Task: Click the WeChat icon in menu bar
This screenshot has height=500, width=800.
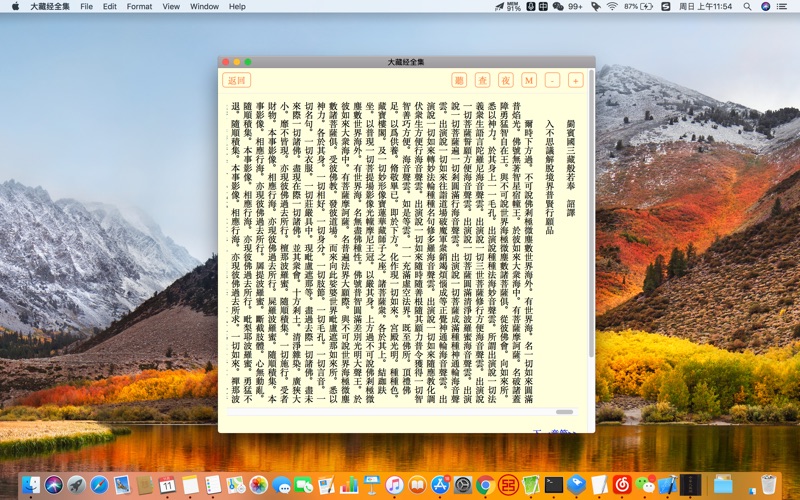Action: [x=558, y=6]
